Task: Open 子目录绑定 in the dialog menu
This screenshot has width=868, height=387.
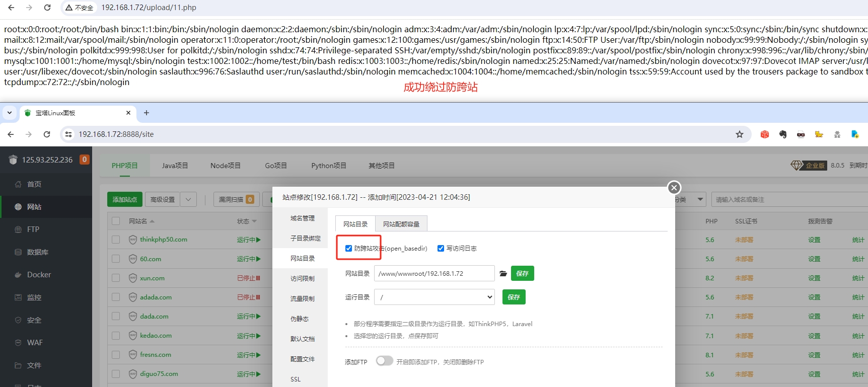Action: point(305,238)
